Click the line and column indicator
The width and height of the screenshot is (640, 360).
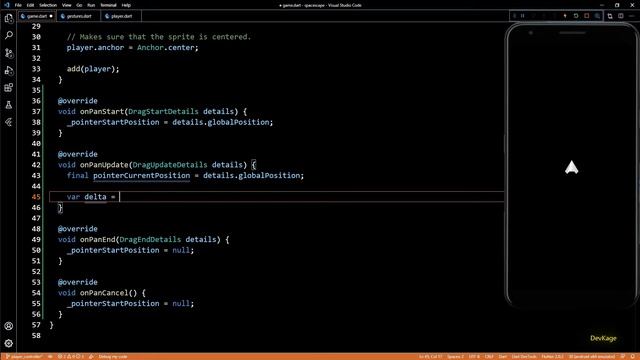coord(431,356)
